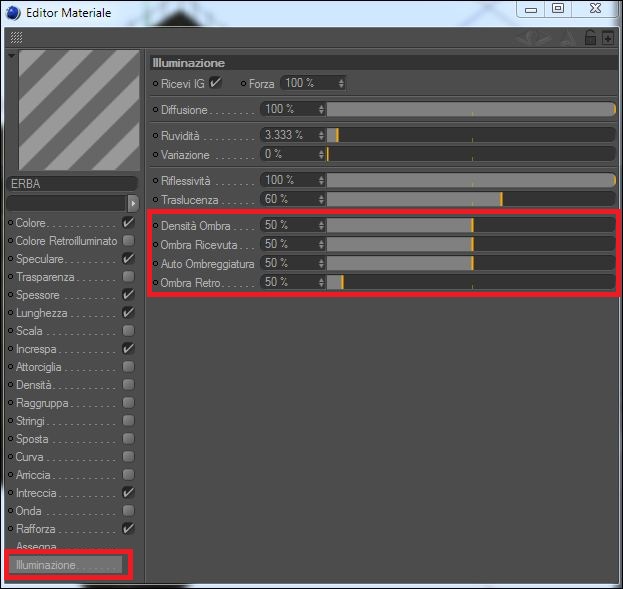Image resolution: width=623 pixels, height=589 pixels.
Task: Click the Diffusione spinner arrows
Action: [321, 110]
